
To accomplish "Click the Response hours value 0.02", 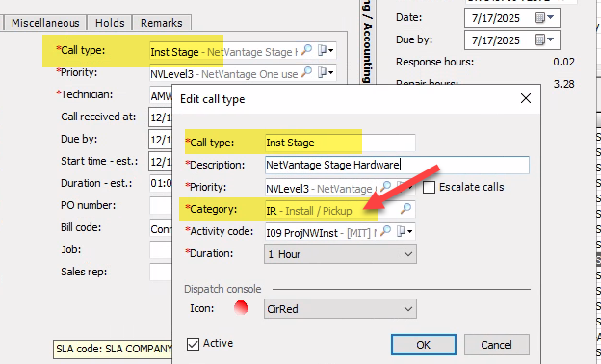I will 563,62.
